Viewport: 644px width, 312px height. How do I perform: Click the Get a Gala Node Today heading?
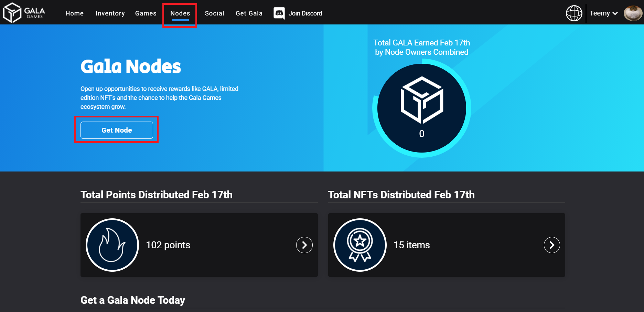[x=133, y=300]
